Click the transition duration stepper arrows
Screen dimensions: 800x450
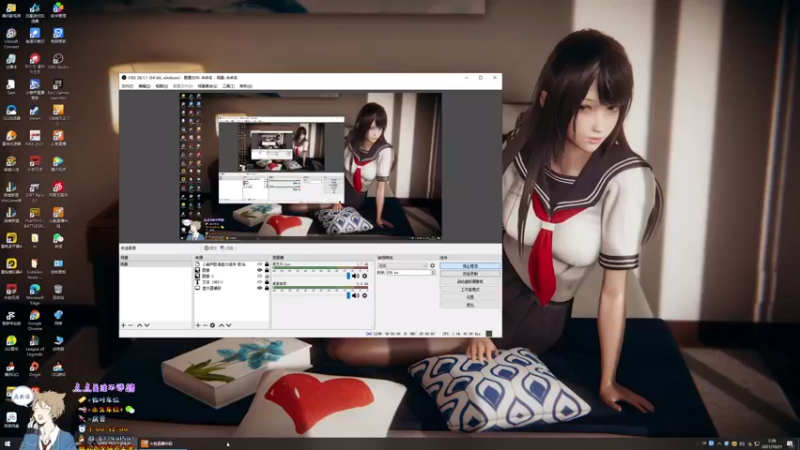[x=433, y=273]
